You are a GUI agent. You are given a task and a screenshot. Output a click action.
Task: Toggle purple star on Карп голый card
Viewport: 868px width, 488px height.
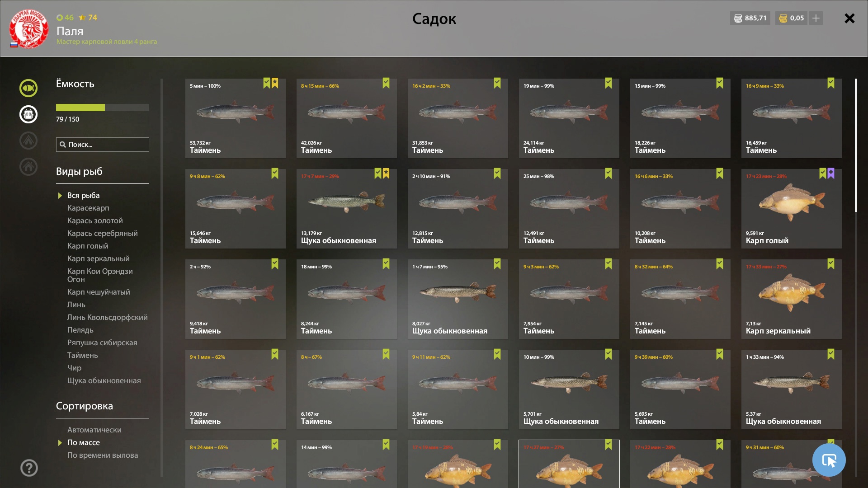831,174
